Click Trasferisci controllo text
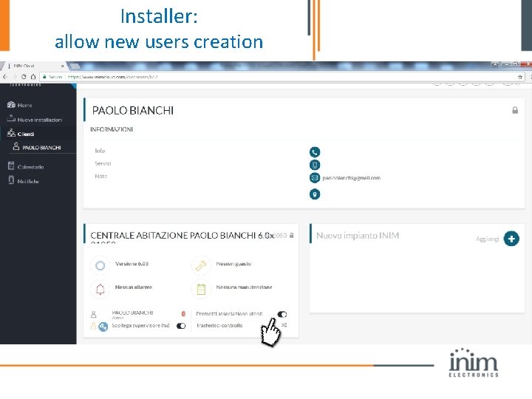This screenshot has width=532, height=399. click(x=219, y=325)
